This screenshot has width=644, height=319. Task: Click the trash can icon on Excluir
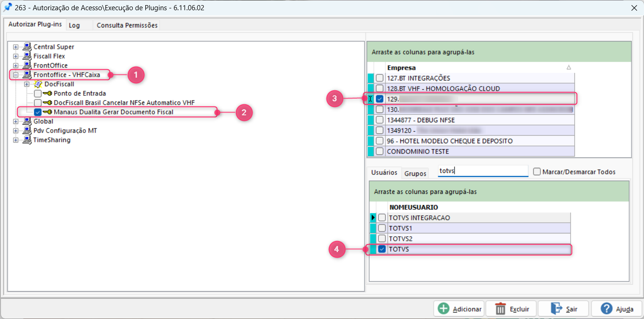click(501, 309)
